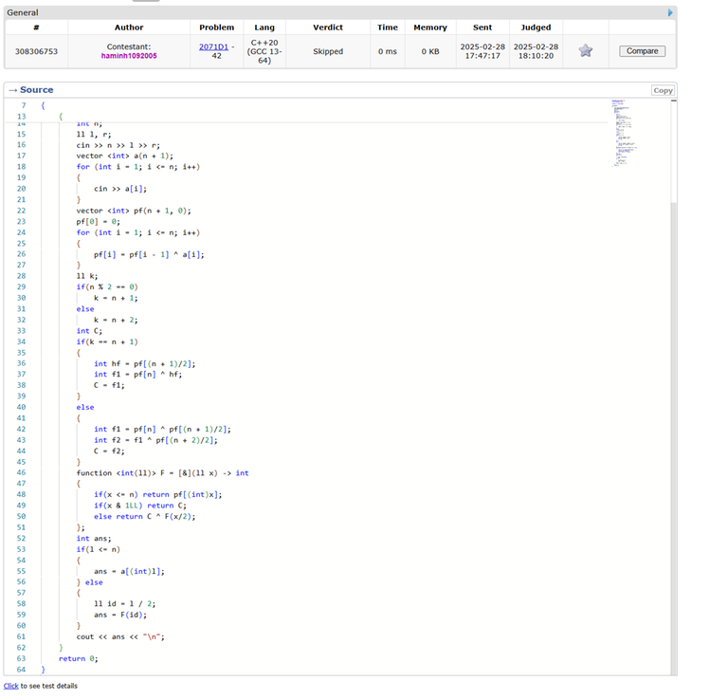728x700 pixels.
Task: Click submission ID 308306753
Action: (36, 51)
